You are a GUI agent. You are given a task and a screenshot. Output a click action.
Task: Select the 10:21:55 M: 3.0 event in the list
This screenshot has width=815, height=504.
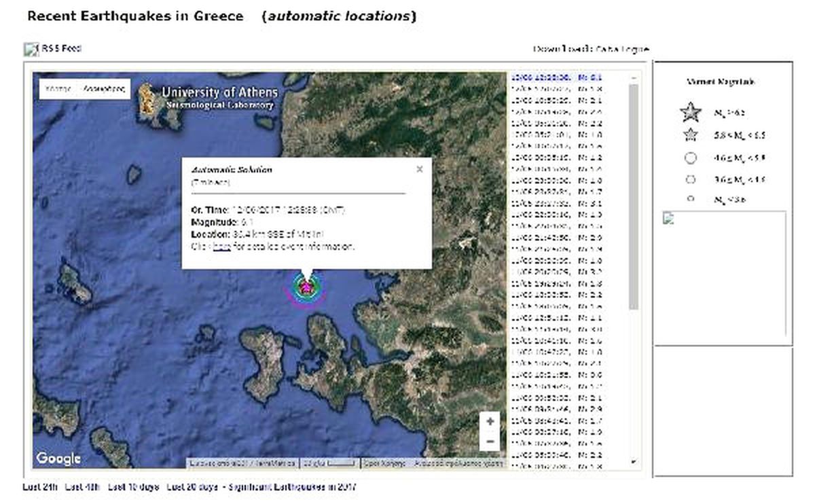pos(557,374)
